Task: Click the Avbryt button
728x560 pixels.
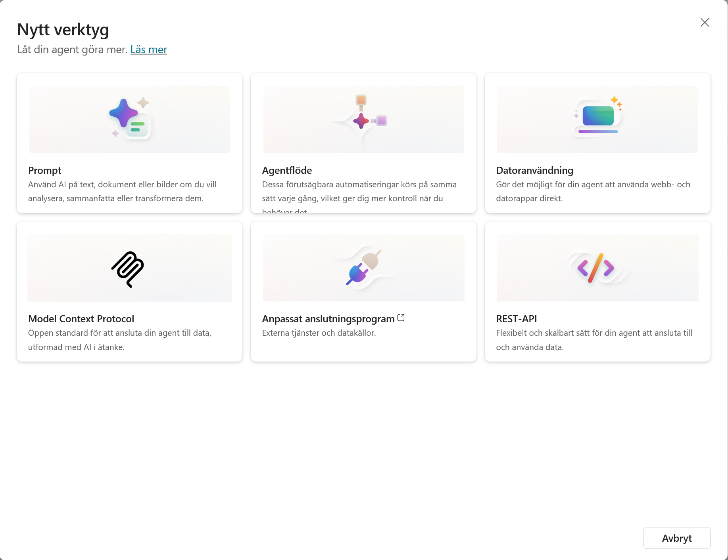Action: point(676,538)
